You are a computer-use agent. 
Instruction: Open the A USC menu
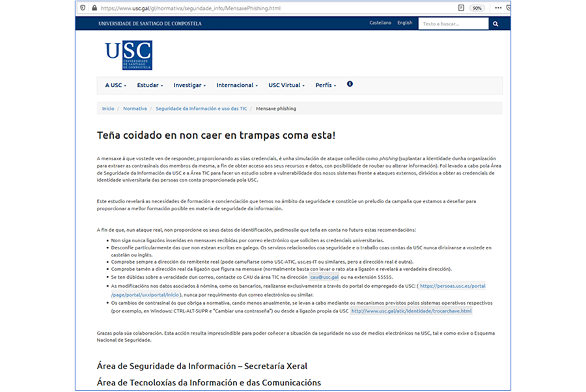pyautogui.click(x=115, y=85)
